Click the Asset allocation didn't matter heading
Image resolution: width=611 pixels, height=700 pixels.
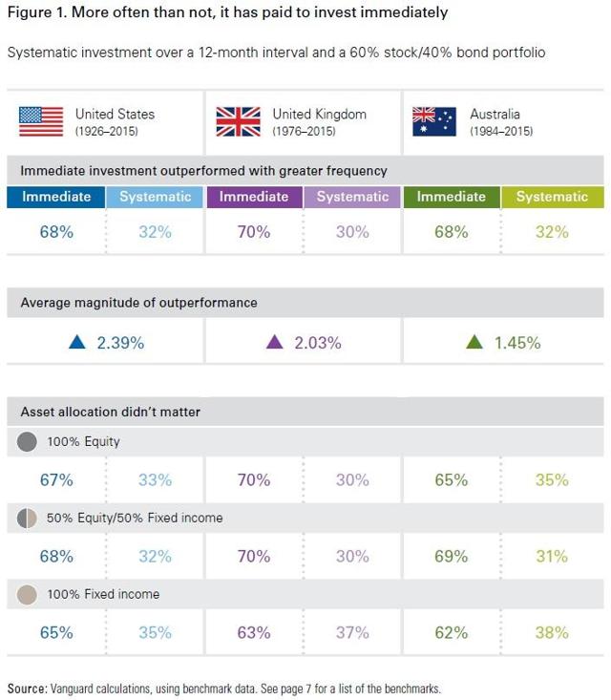tap(111, 412)
